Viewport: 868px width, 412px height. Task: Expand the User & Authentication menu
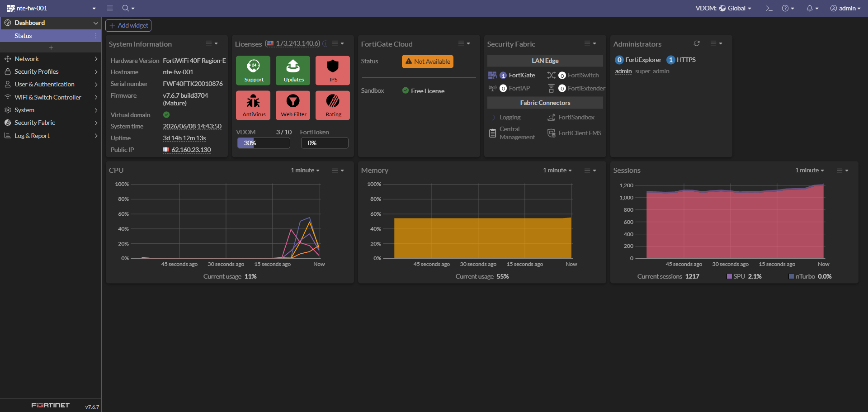[51, 84]
